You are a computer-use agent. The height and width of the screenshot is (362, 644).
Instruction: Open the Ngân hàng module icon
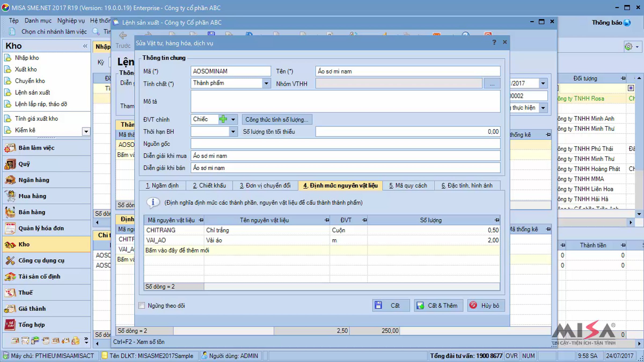pos(10,180)
